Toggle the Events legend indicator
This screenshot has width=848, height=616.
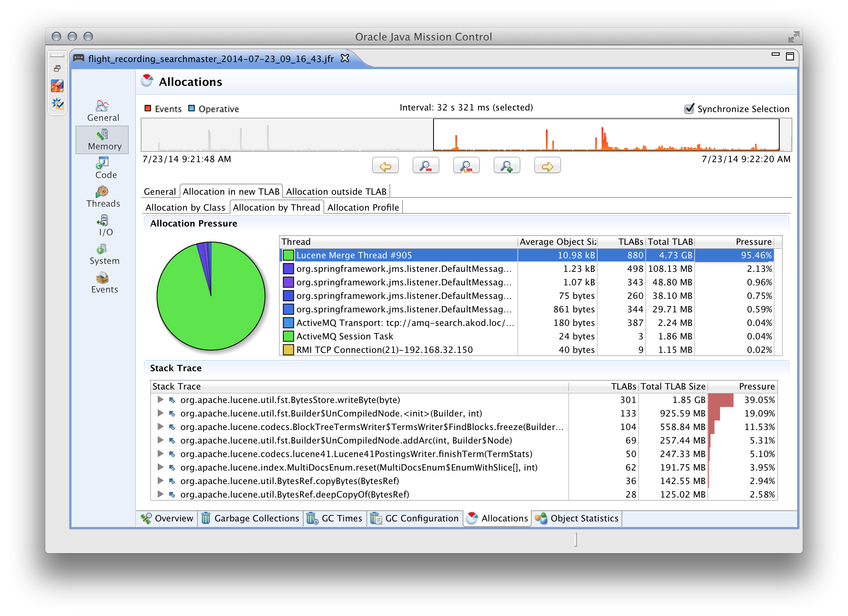(x=148, y=108)
